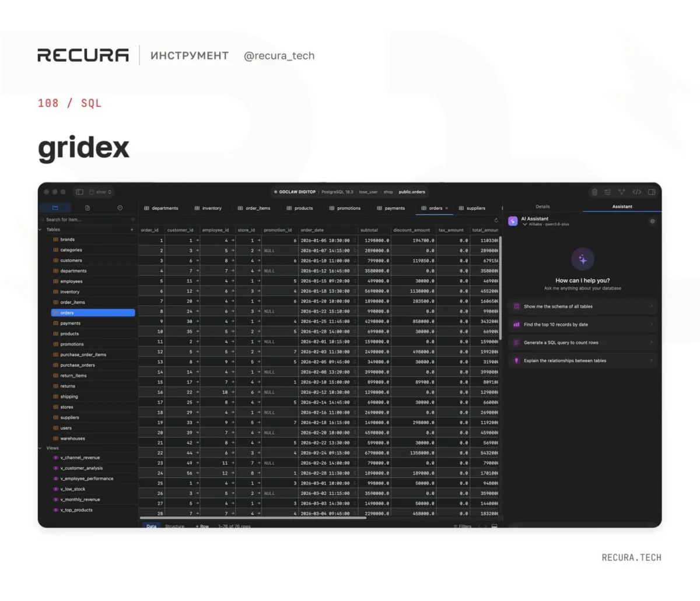
Task: Choose Show me the schema of all tables
Action: coord(582,306)
